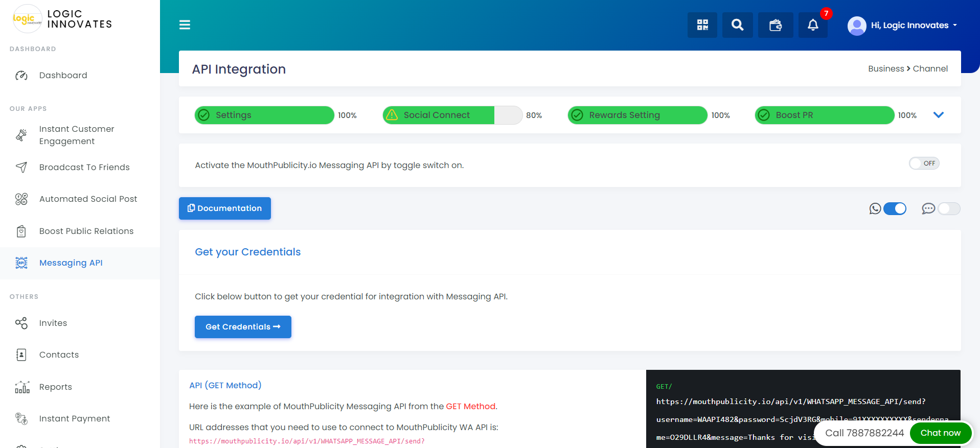Click the Social Connect warning icon
Screen dimensions: 980x448
tap(392, 115)
